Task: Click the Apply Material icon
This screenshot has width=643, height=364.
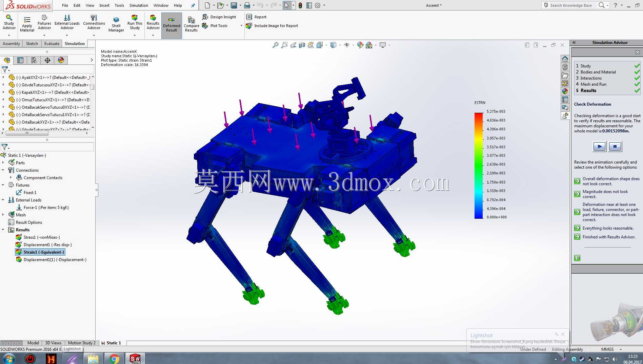Action: pos(27,24)
